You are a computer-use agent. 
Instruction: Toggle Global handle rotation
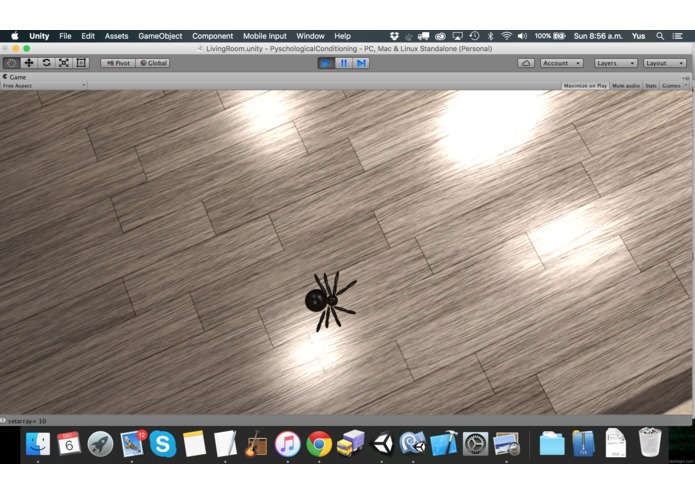(x=153, y=63)
